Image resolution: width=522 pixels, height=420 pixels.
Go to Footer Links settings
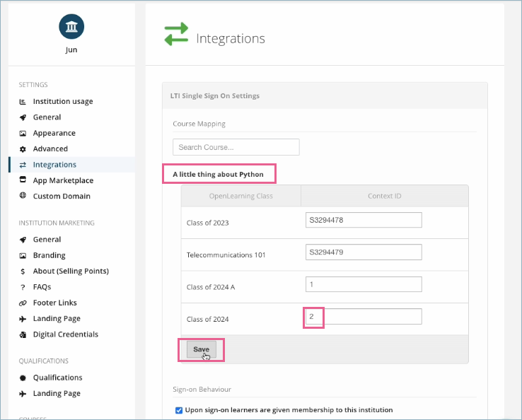click(56, 303)
